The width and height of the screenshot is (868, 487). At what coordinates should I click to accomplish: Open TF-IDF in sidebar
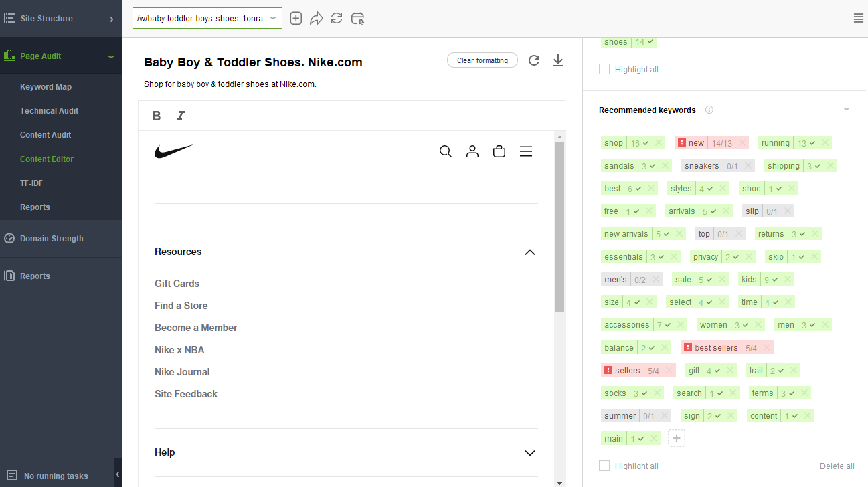pos(31,183)
